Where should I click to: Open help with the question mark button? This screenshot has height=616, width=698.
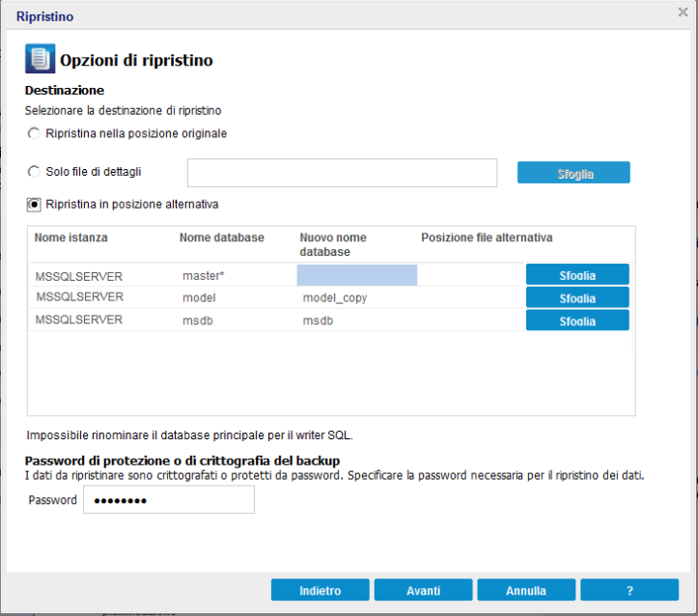coord(629,590)
